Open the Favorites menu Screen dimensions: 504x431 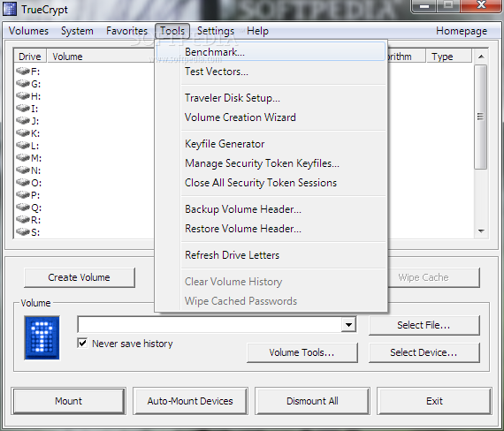(126, 31)
